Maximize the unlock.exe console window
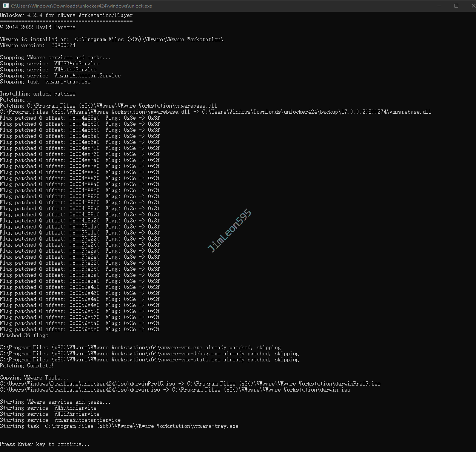This screenshot has width=476, height=452. pyautogui.click(x=456, y=6)
